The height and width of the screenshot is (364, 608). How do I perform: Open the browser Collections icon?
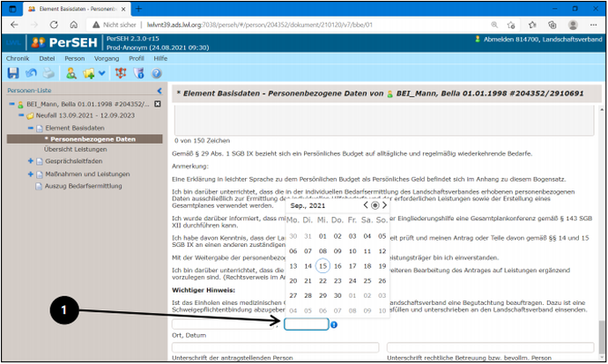click(552, 25)
